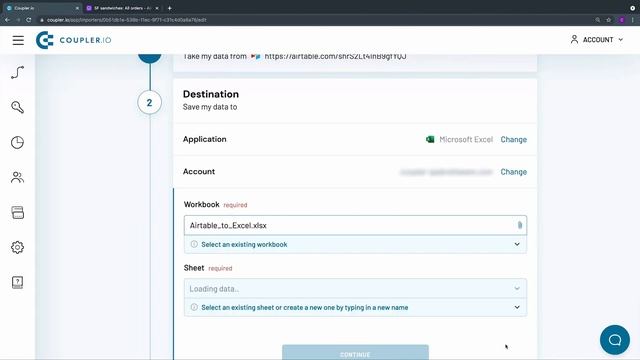The image size is (640, 360).
Task: Click the Airtable source URL text
Action: pyautogui.click(x=335, y=56)
